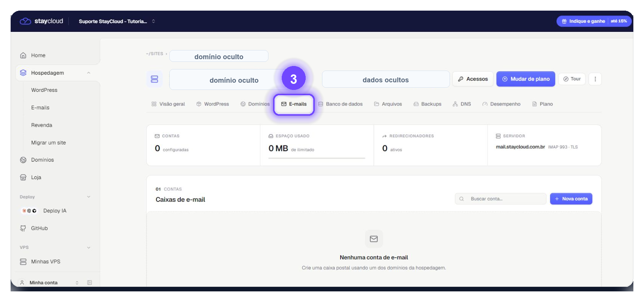Screen dimensions: 644x302
Task: Click the mail.staycloud.com.br server address
Action: click(520, 147)
